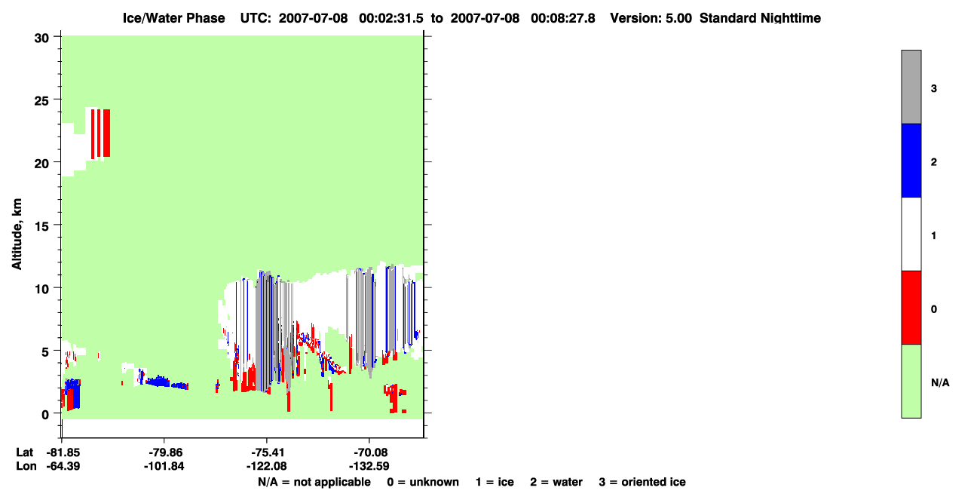Click the y-axis tick label 20

(x=44, y=162)
